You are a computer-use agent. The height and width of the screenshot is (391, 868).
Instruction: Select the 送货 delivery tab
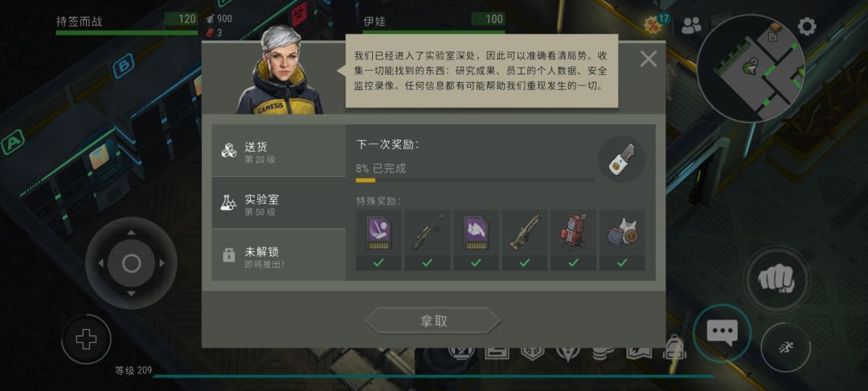278,151
